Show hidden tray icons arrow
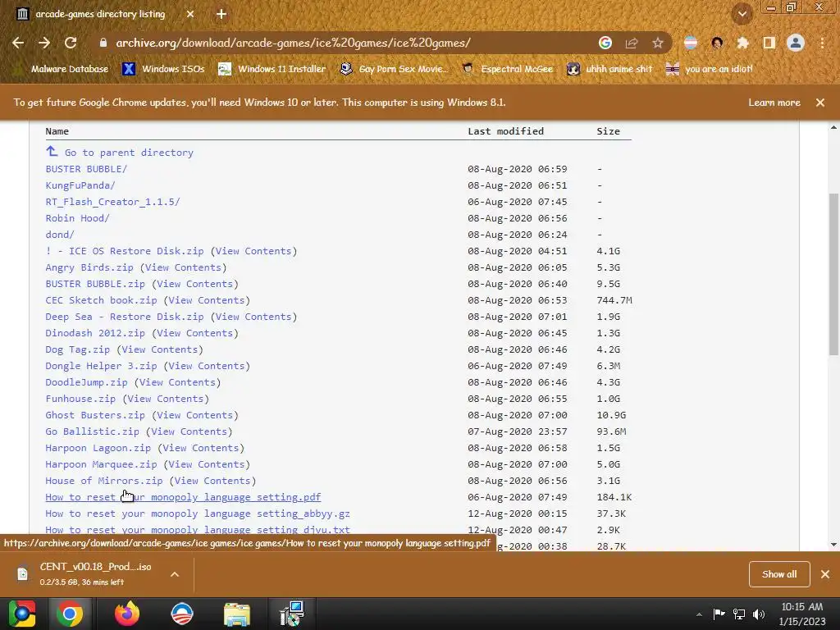 699,614
